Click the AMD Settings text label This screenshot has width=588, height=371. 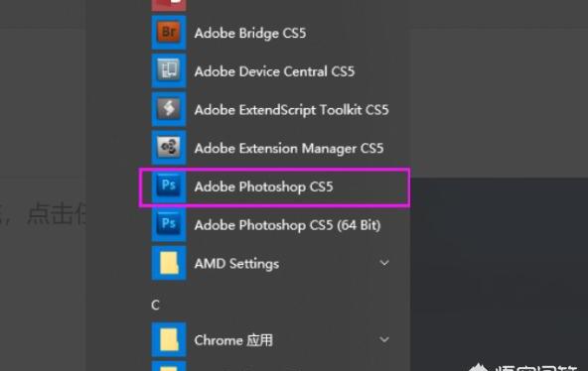[236, 264]
